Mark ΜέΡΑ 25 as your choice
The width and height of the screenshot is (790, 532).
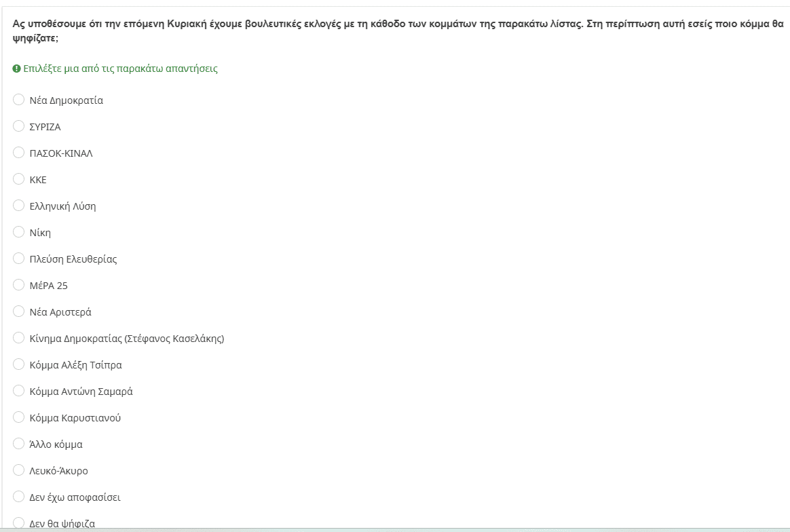19,286
